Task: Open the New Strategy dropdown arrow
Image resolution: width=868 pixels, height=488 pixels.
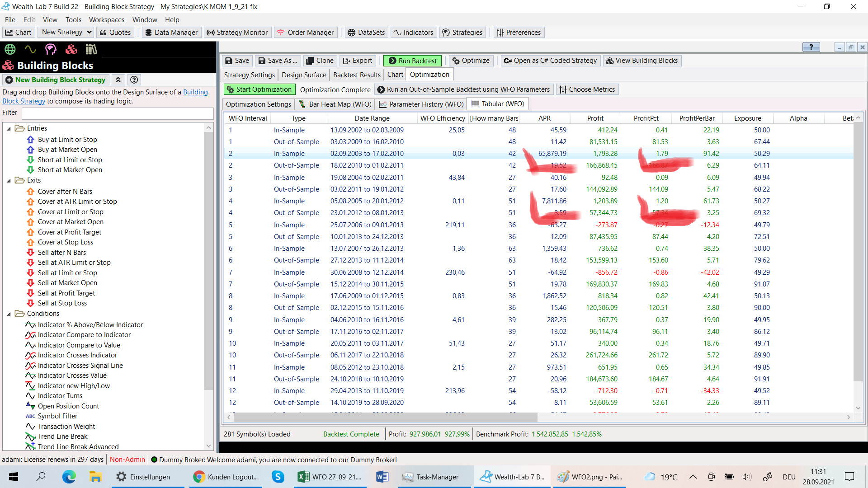Action: (x=89, y=32)
